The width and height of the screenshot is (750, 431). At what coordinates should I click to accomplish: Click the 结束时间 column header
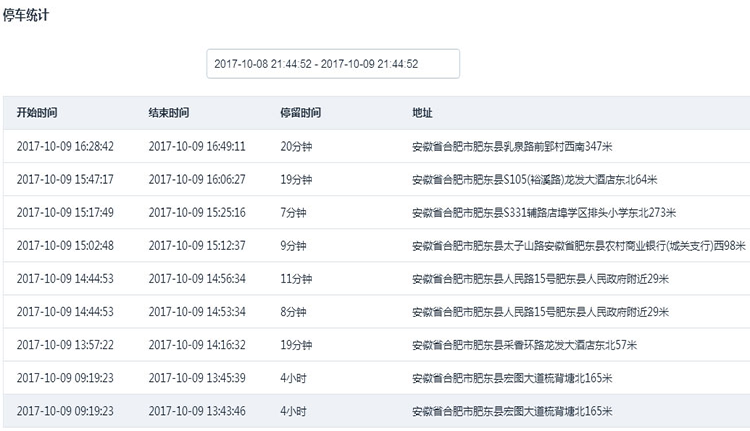pyautogui.click(x=169, y=113)
